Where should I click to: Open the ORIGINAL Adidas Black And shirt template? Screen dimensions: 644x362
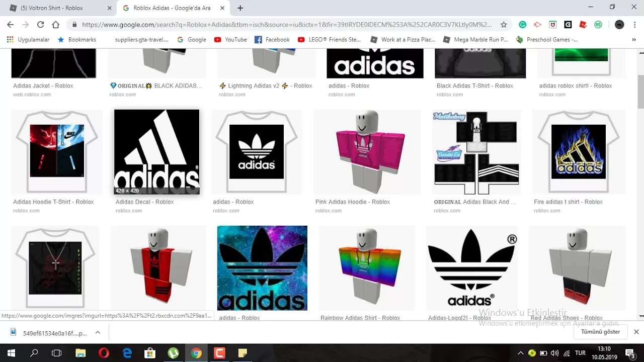pyautogui.click(x=476, y=152)
